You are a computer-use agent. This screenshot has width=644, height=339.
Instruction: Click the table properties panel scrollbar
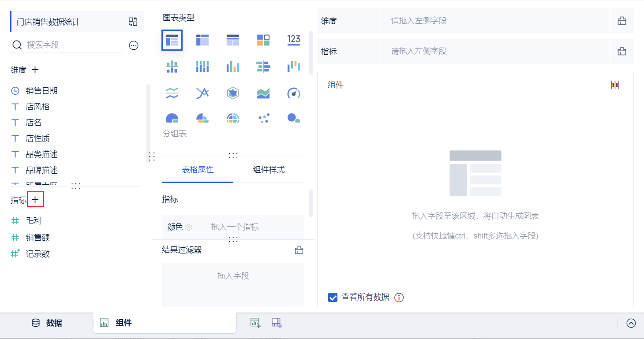pos(311,203)
